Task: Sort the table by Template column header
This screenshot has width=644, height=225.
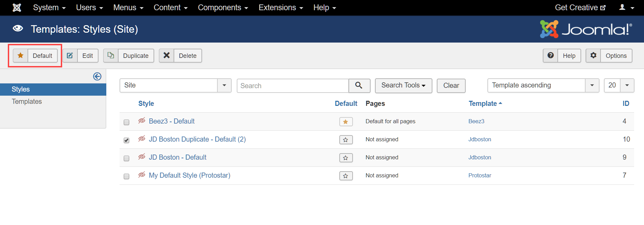Action: (485, 103)
